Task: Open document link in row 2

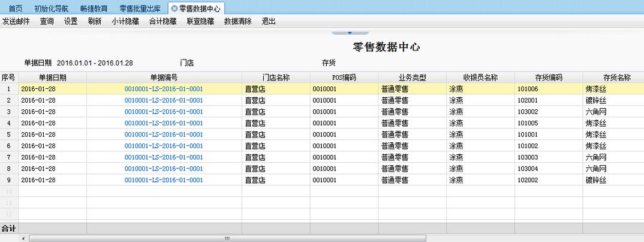Action: pyautogui.click(x=164, y=100)
